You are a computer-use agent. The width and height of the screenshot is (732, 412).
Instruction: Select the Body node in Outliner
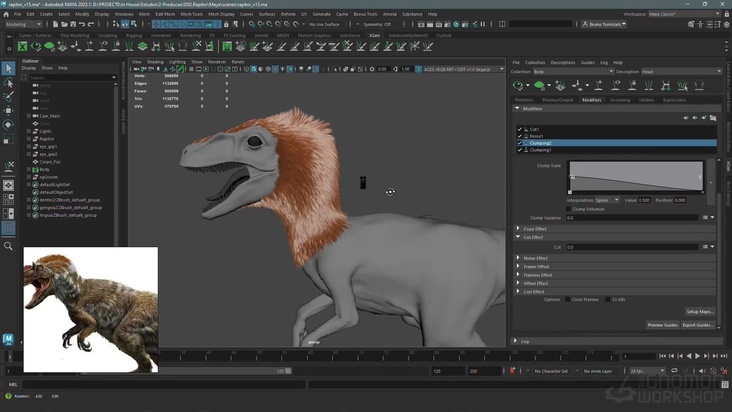point(44,169)
